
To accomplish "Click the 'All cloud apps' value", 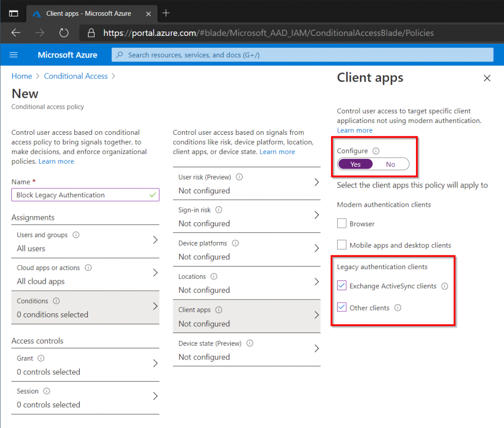I will coord(41,281).
